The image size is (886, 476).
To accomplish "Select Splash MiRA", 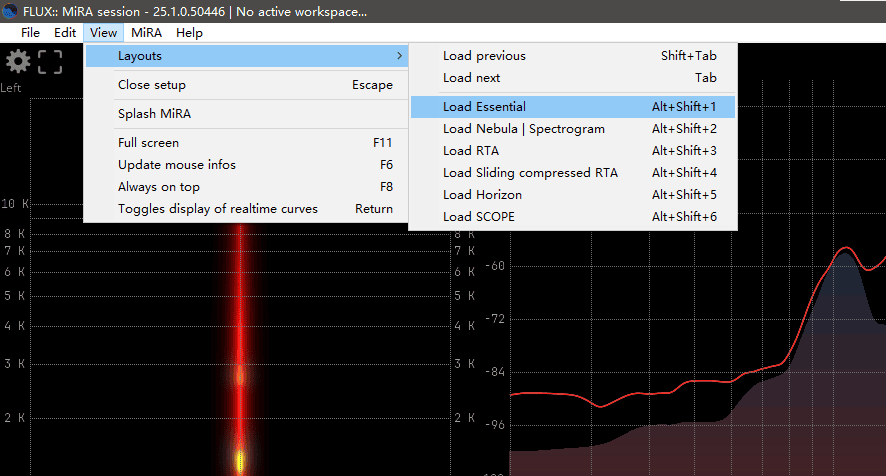I will 246,114.
